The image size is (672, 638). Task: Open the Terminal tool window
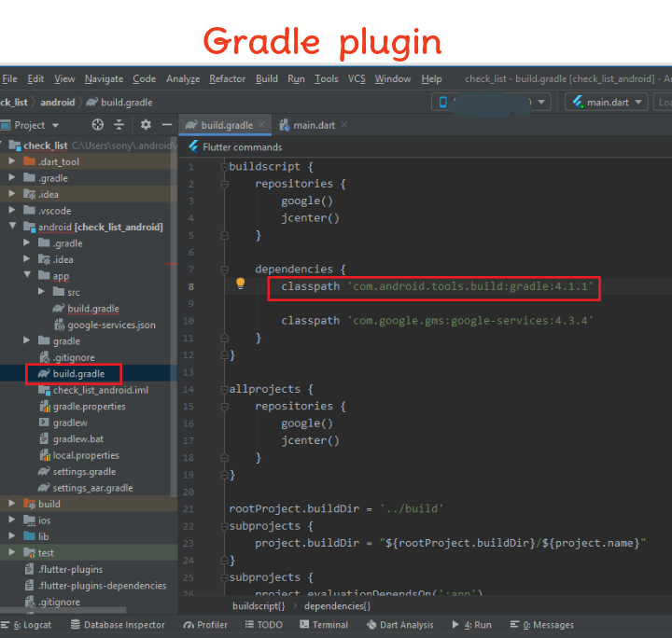pos(324,625)
